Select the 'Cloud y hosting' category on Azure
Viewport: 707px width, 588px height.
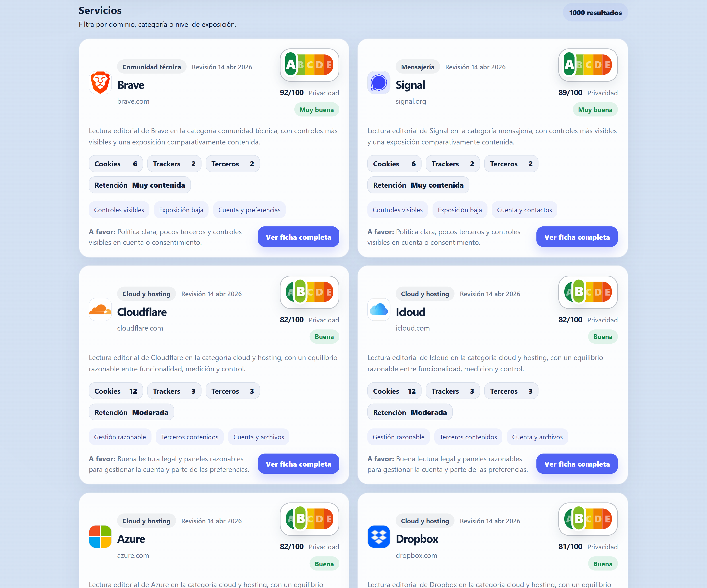146,521
